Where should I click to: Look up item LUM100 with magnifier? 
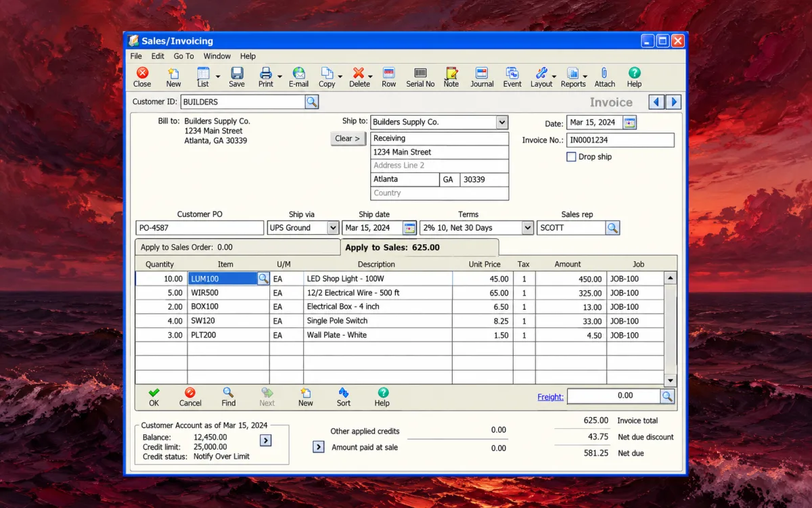pyautogui.click(x=263, y=279)
